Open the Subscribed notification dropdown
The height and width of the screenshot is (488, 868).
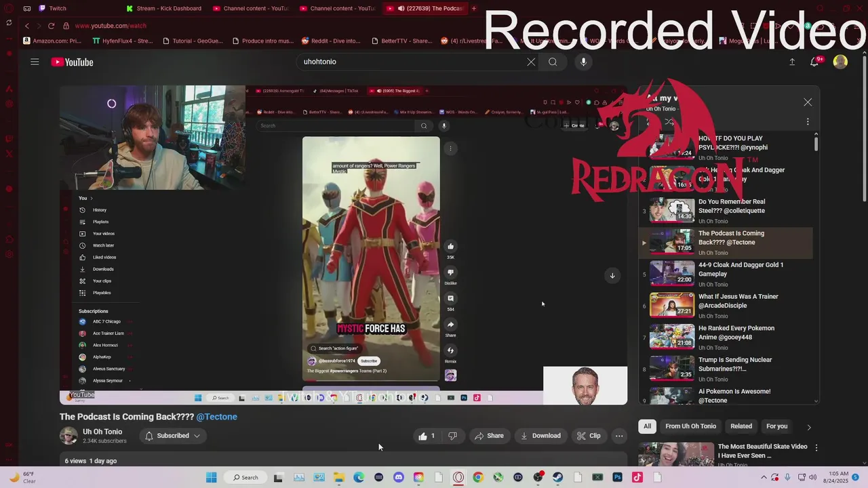click(173, 436)
